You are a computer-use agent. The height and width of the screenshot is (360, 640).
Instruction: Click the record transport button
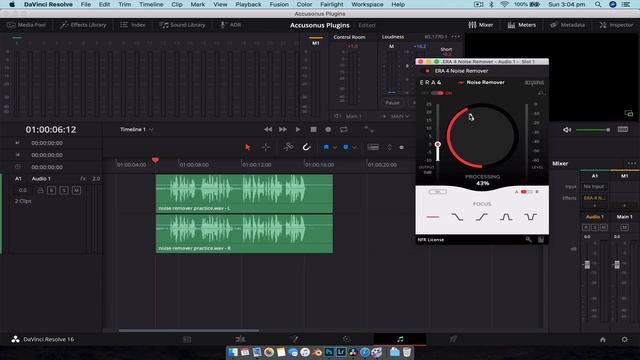(x=328, y=129)
